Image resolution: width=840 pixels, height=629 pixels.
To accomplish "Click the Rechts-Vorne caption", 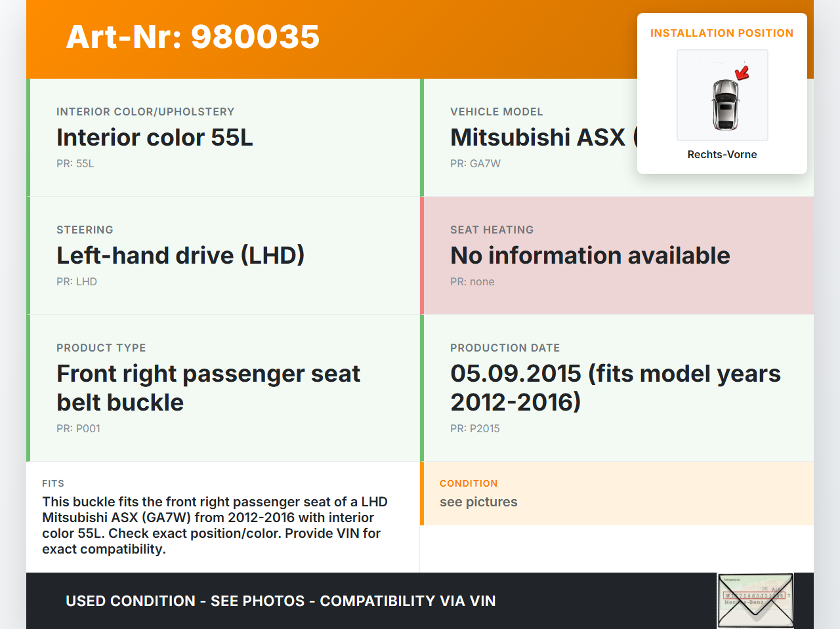I will click(x=722, y=155).
